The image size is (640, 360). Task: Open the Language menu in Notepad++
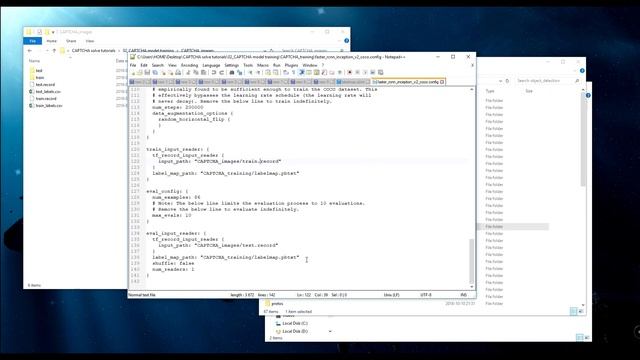click(211, 65)
